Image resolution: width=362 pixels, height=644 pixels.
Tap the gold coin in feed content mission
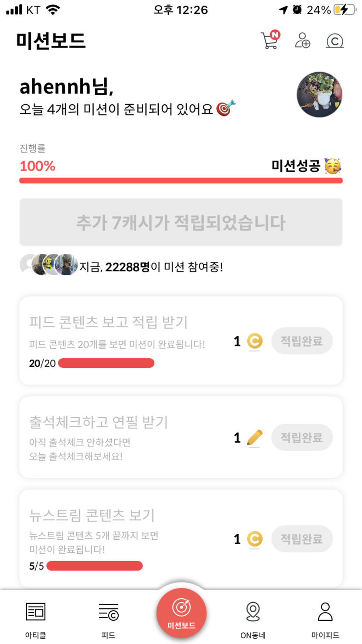(x=255, y=341)
